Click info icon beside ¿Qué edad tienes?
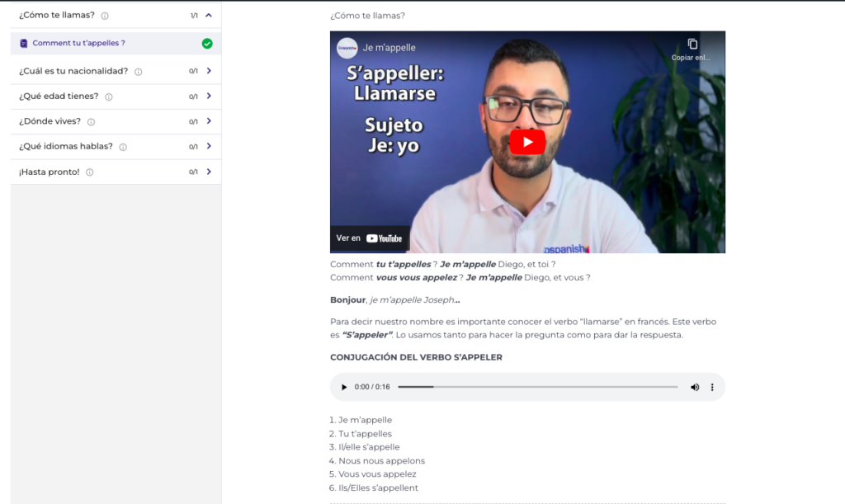Image resolution: width=845 pixels, height=504 pixels. 109,97
